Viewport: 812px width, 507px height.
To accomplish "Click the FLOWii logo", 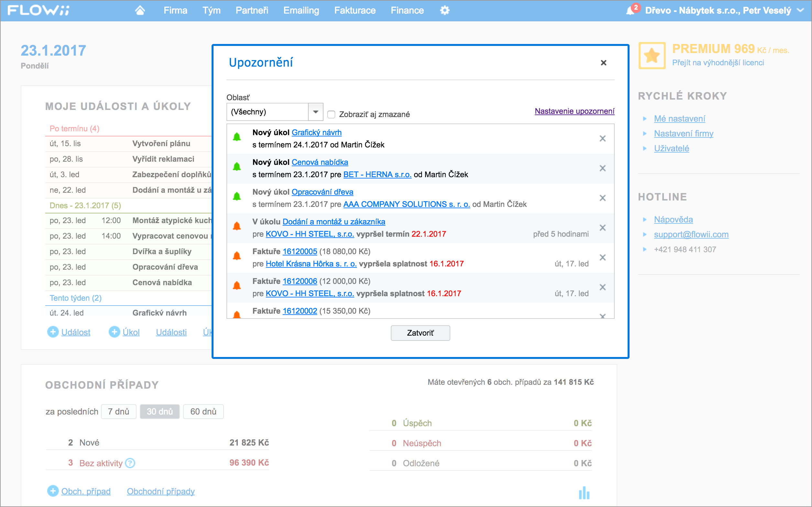I will click(38, 10).
